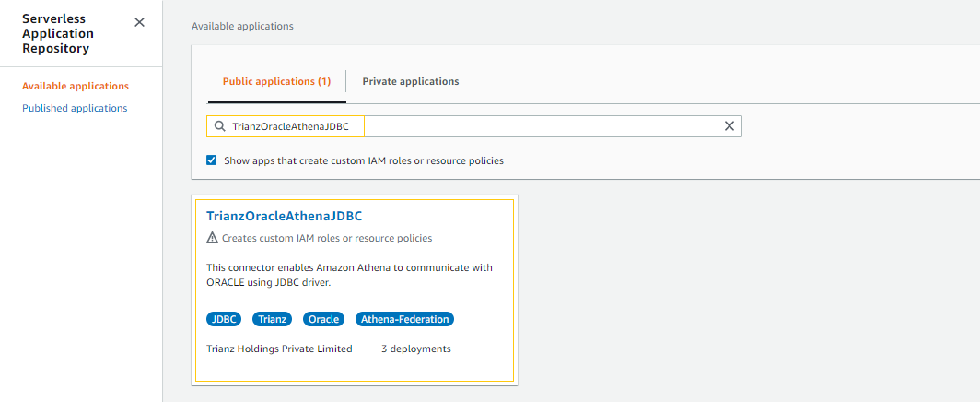Toggle the custom IAM roles apps checkbox
The height and width of the screenshot is (402, 980).
(x=212, y=160)
